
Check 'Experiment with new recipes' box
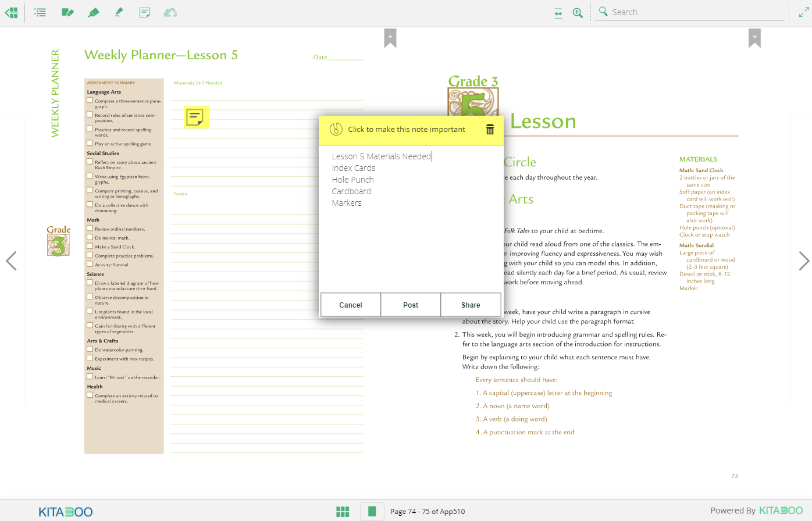pyautogui.click(x=90, y=358)
